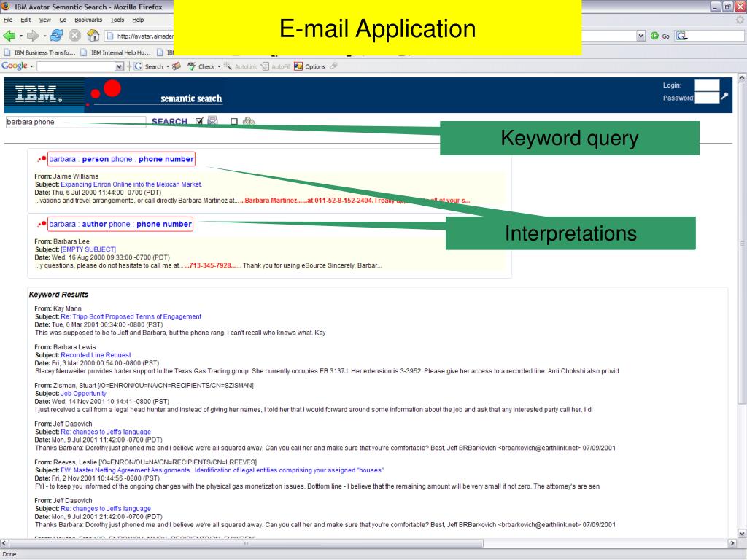This screenshot has width=747, height=560.
Task: Open the Tools menu
Action: pyautogui.click(x=117, y=20)
